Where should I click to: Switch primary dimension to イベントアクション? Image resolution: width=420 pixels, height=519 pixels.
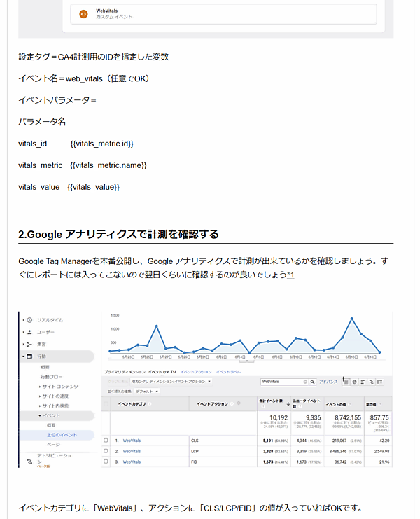coord(196,372)
